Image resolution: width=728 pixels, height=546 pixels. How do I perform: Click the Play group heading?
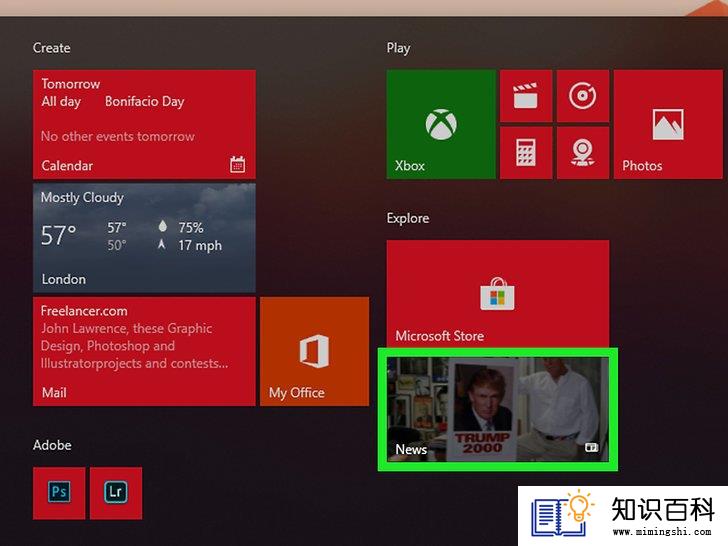click(x=398, y=48)
